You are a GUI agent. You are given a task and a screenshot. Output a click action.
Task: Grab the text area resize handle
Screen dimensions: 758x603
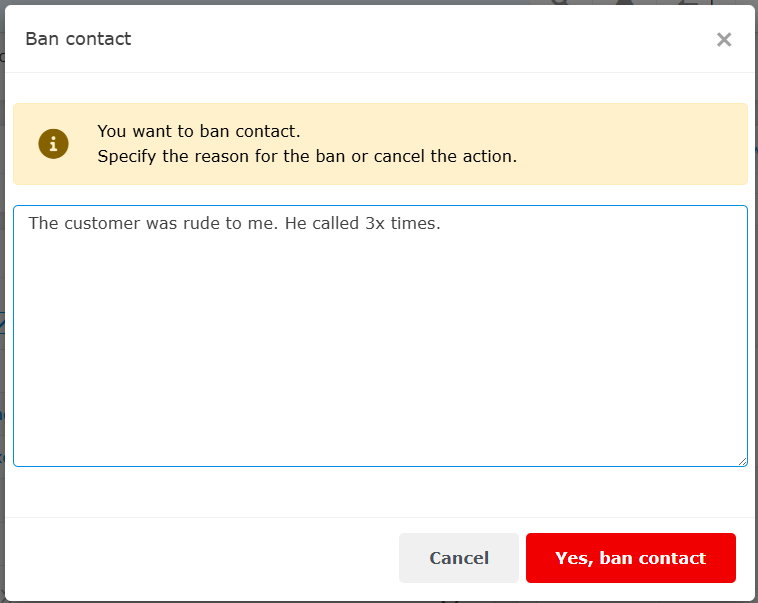[742, 461]
